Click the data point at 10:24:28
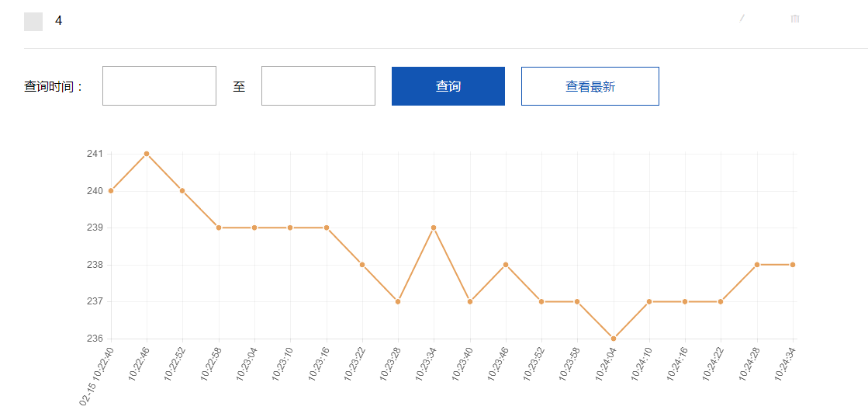 [x=757, y=265]
